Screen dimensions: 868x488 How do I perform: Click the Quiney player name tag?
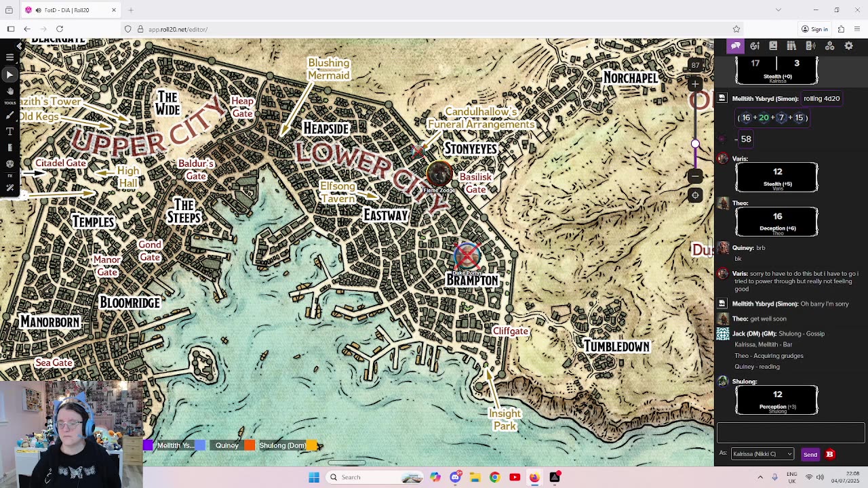pos(226,445)
